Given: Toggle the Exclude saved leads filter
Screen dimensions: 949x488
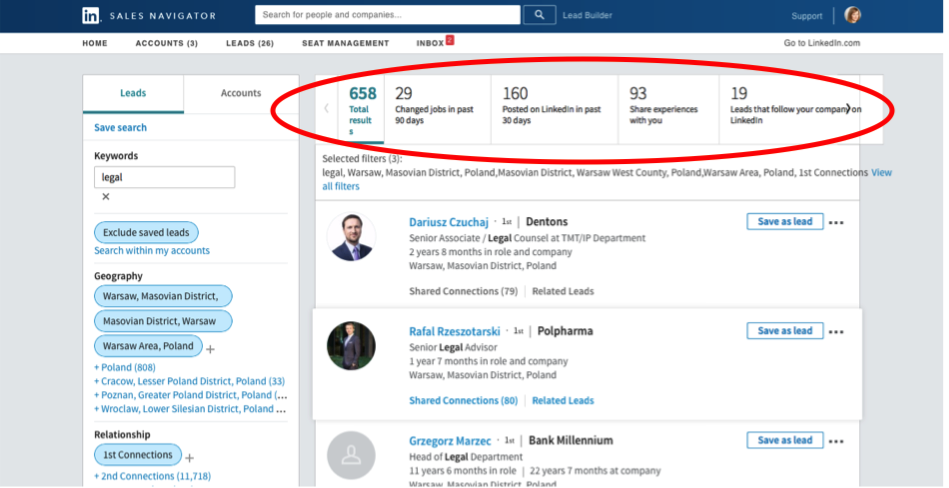Looking at the screenshot, I should coord(146,232).
